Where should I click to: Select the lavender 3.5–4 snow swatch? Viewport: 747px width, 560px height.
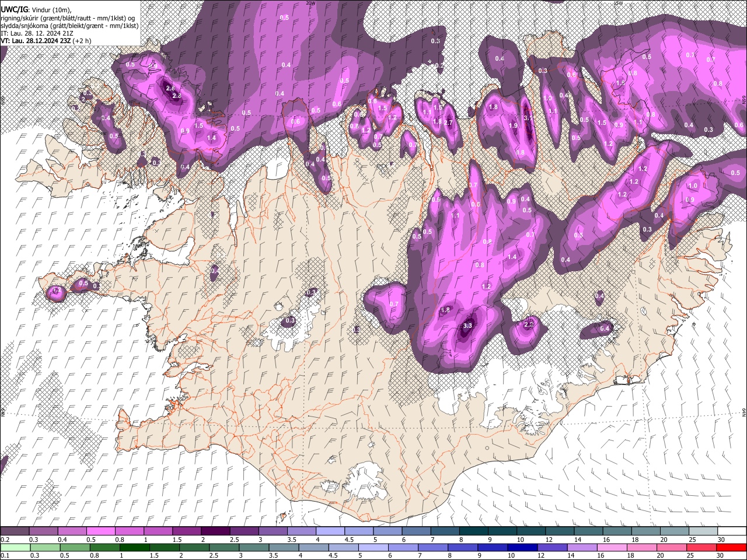(301, 531)
